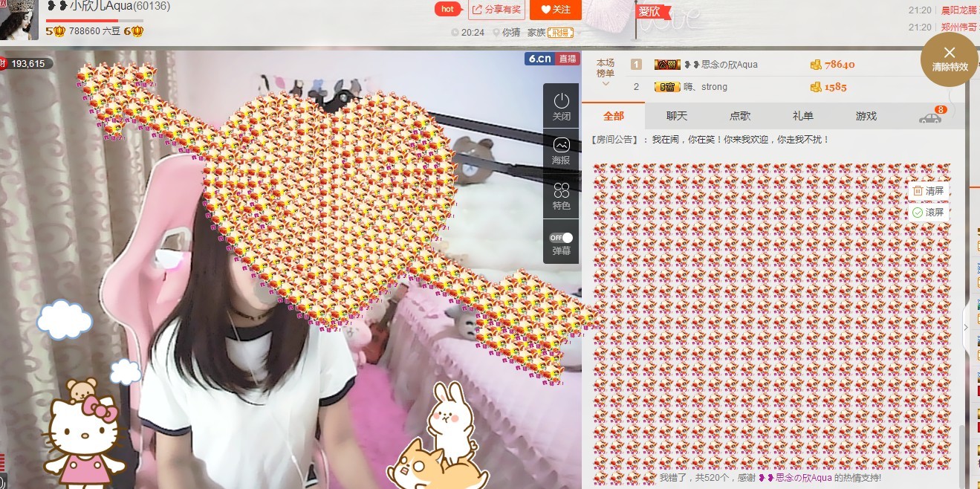This screenshot has width=980, height=489.
Task: Click the 20:24 clock time indicator
Action: point(467,32)
